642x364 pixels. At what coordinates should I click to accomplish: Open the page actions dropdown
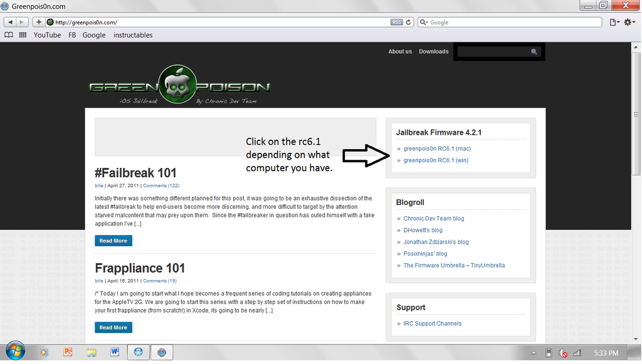point(613,21)
